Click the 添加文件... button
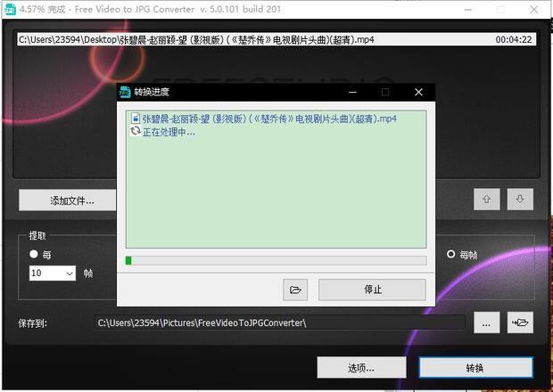The width and height of the screenshot is (553, 392). coord(68,200)
